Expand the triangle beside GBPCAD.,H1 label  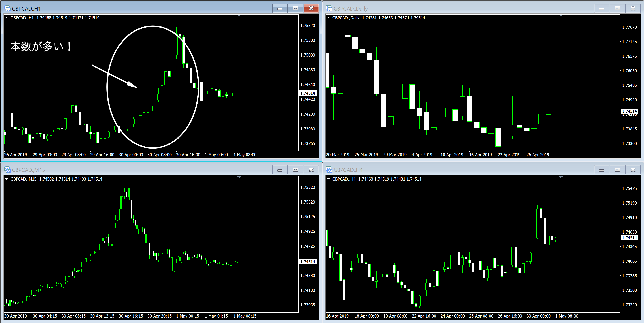click(7, 18)
